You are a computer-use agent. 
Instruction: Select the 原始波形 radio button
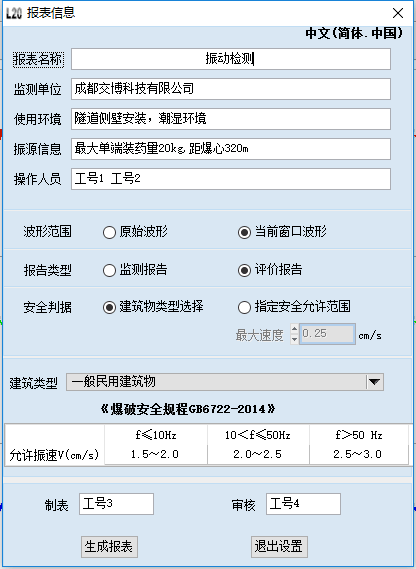point(109,232)
